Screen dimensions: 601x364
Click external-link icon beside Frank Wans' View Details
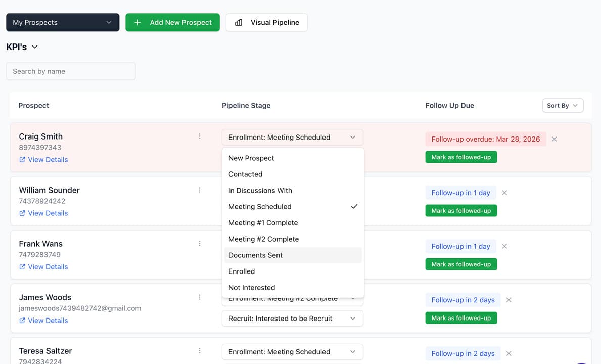click(x=22, y=267)
